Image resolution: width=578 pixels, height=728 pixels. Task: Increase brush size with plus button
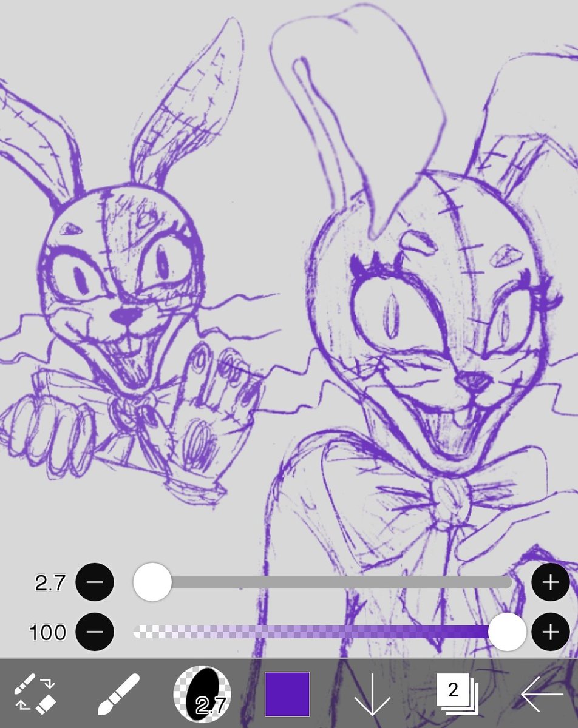pos(550,582)
